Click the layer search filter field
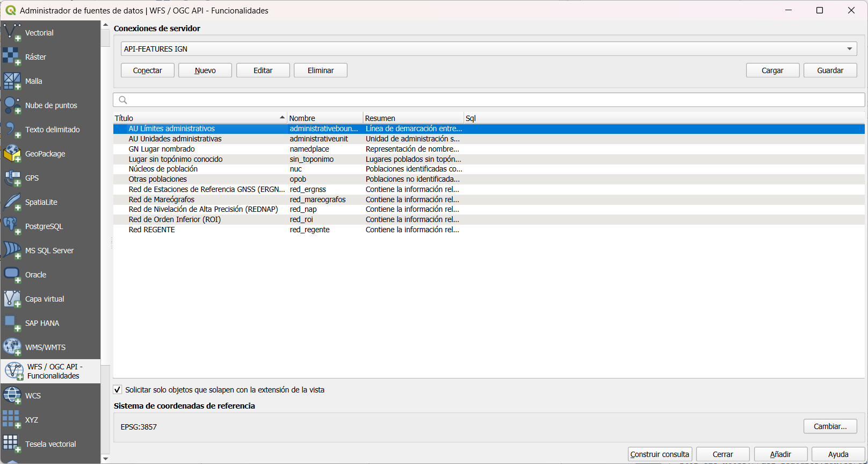The height and width of the screenshot is (464, 868). (489, 100)
